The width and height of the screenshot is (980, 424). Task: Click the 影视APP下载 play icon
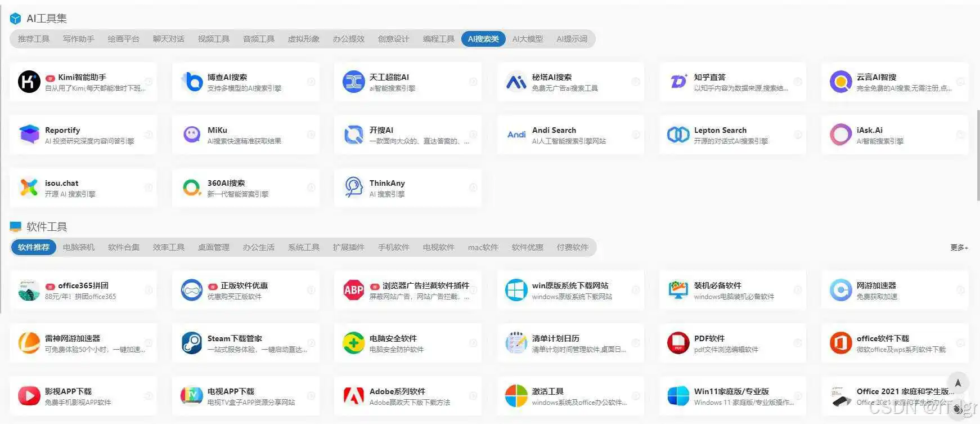pos(29,396)
